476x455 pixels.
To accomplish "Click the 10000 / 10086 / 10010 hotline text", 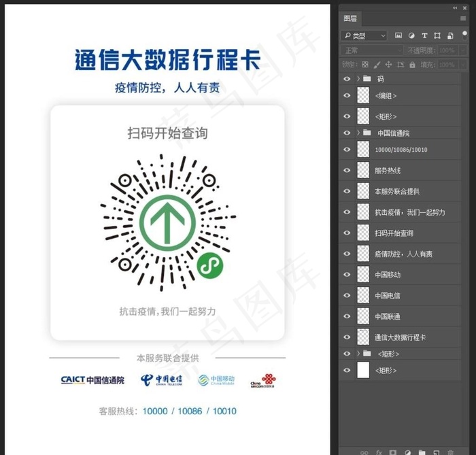I will [x=190, y=411].
